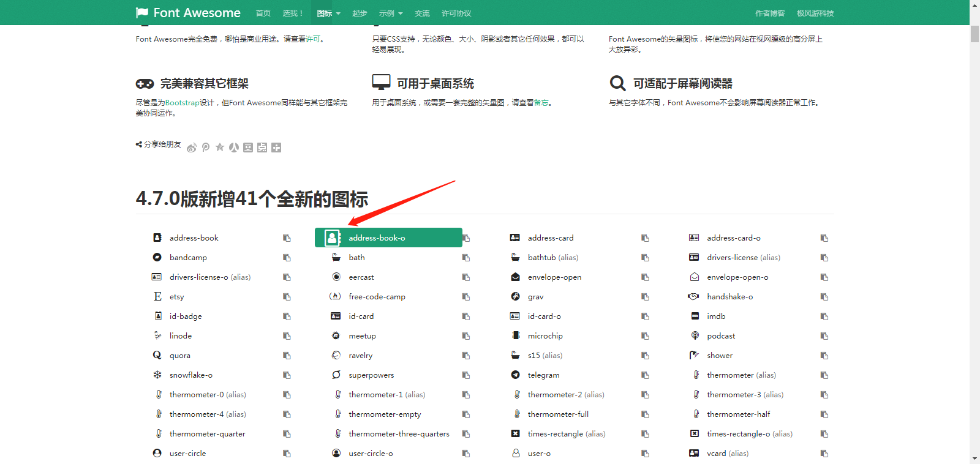Expand the 示例 dropdown menu
Viewport: 980px width, 464px height.
[391, 13]
